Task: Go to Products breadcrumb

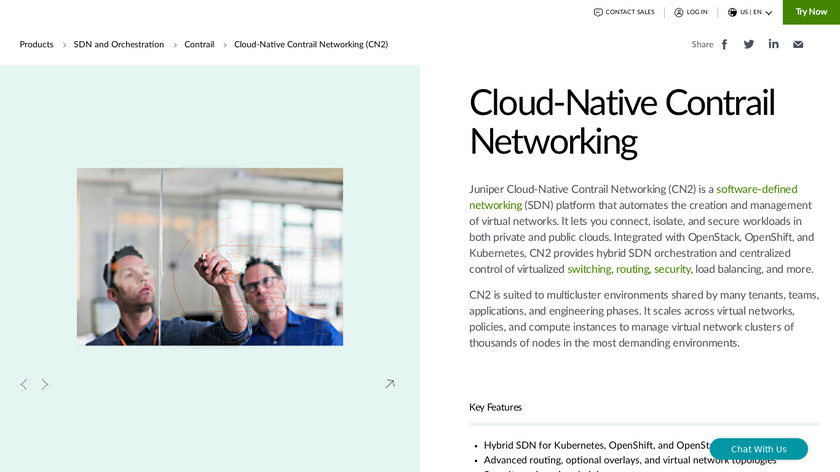Action: coord(36,44)
